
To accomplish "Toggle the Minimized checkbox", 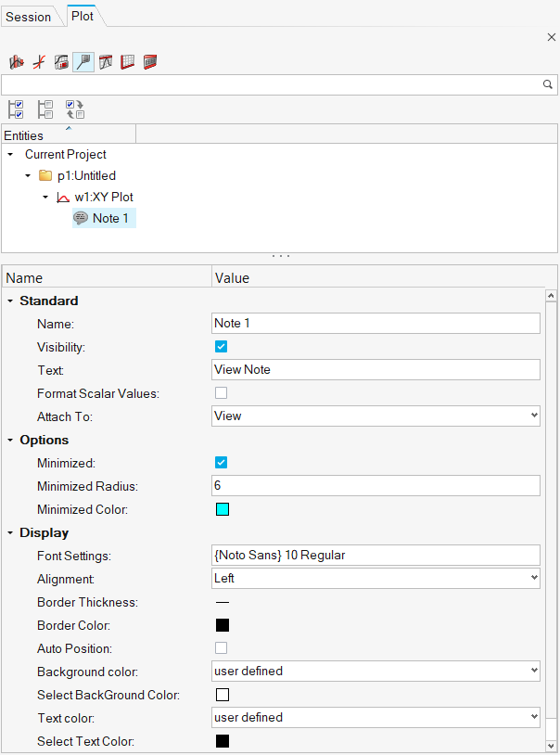I will (x=221, y=463).
